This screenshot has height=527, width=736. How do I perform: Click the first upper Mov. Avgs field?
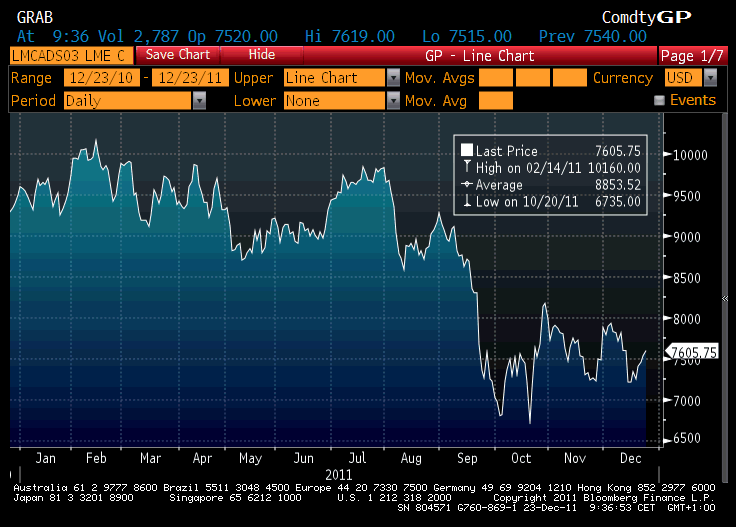click(x=496, y=78)
